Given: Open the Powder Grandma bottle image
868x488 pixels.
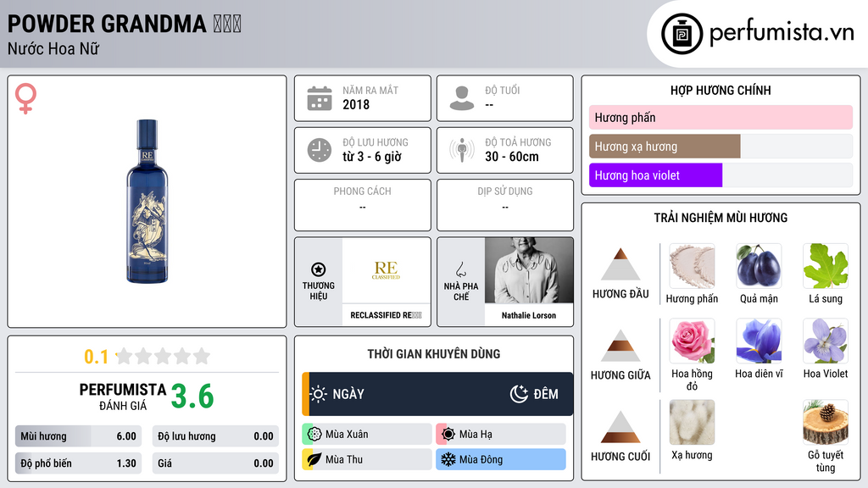Looking at the screenshot, I should pos(147,202).
